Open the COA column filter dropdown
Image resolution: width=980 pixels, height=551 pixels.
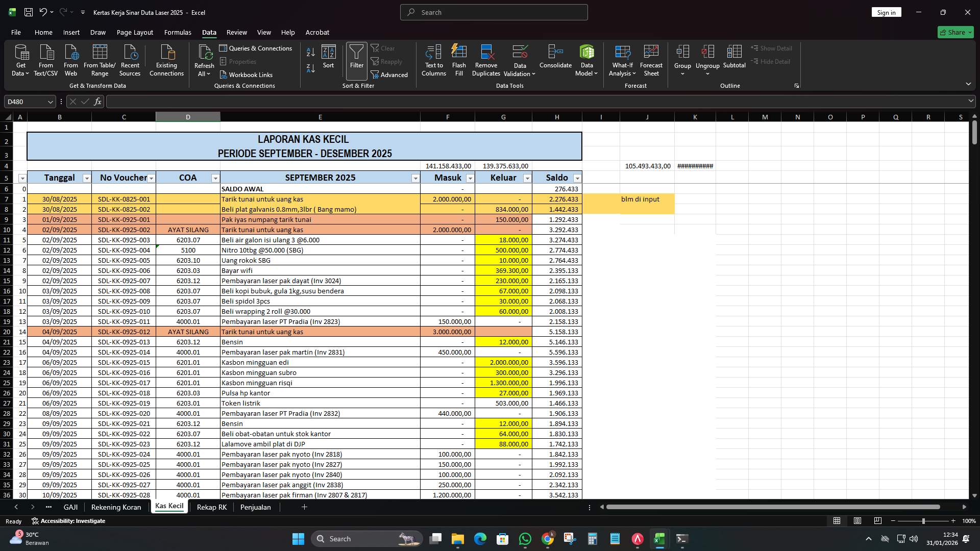pos(214,178)
